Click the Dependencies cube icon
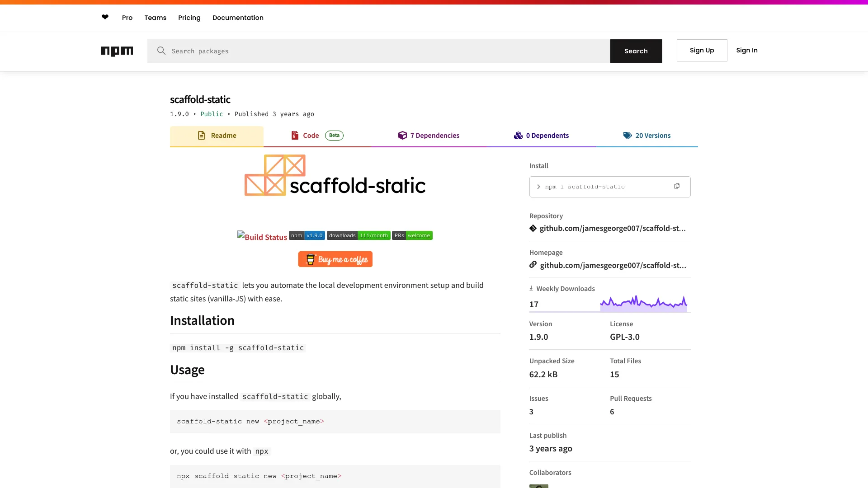Viewport: 868px width, 488px height. 402,135
